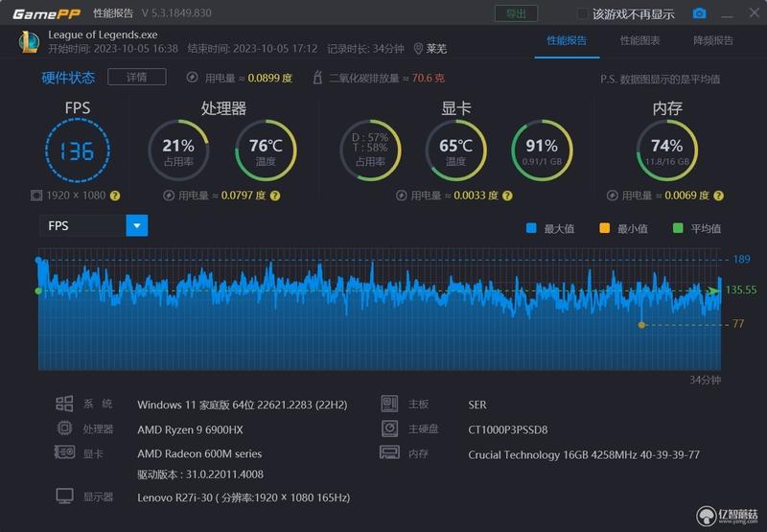Click the green 平均值 legend swatch

click(678, 228)
